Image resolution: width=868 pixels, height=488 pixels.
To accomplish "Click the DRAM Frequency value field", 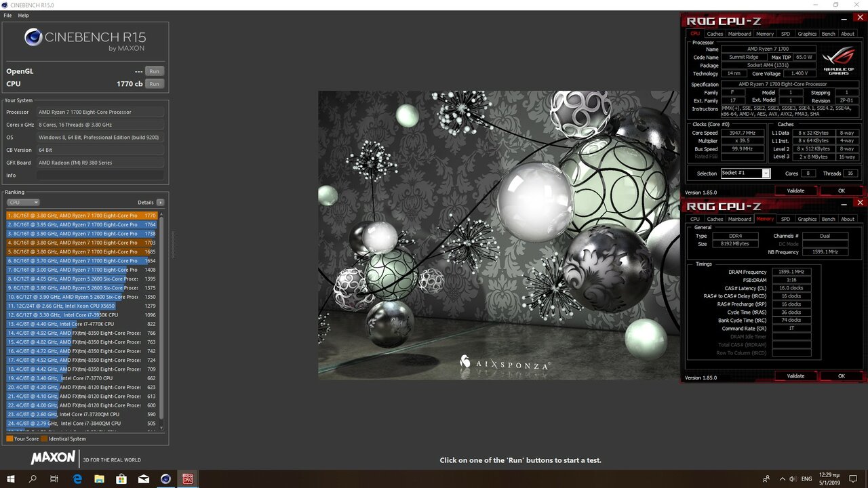I will pyautogui.click(x=791, y=272).
